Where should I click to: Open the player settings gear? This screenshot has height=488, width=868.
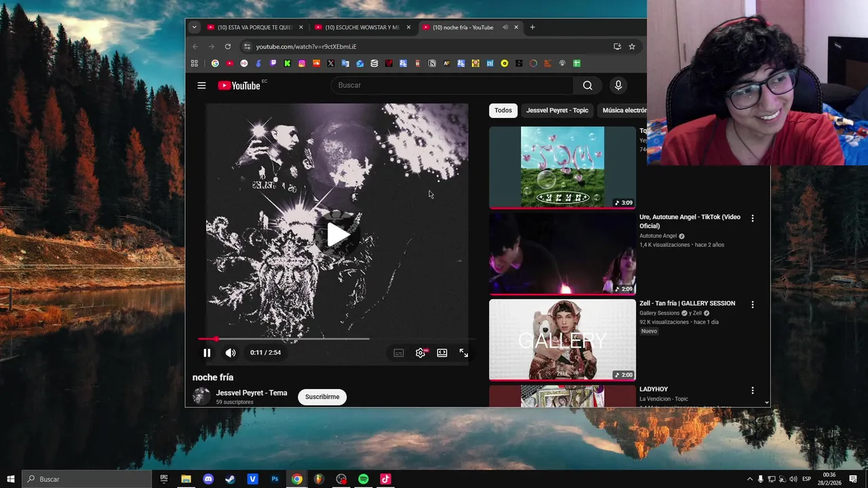point(420,352)
